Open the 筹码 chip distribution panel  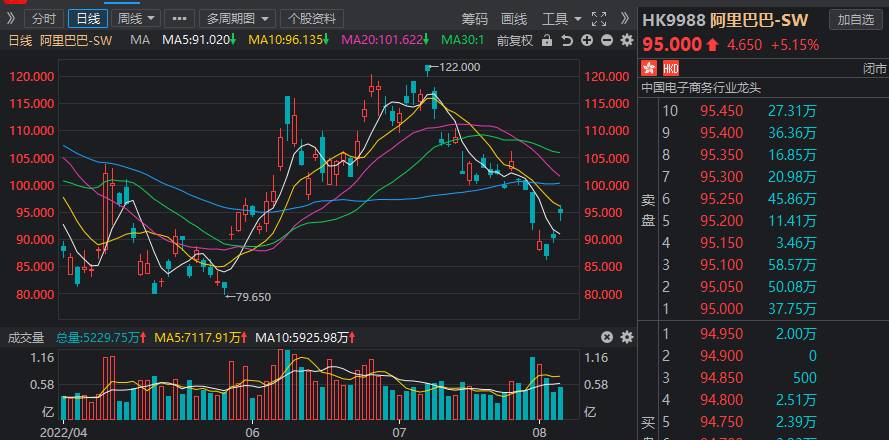pos(475,19)
